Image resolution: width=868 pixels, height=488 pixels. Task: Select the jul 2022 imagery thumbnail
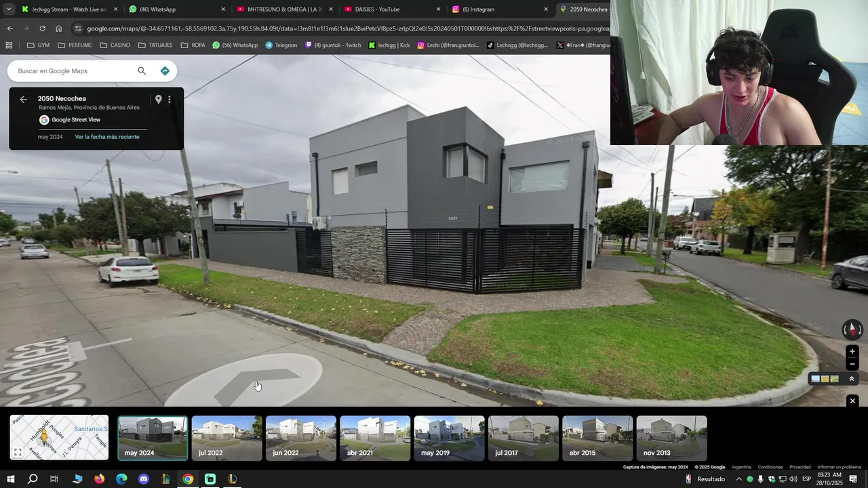point(226,439)
